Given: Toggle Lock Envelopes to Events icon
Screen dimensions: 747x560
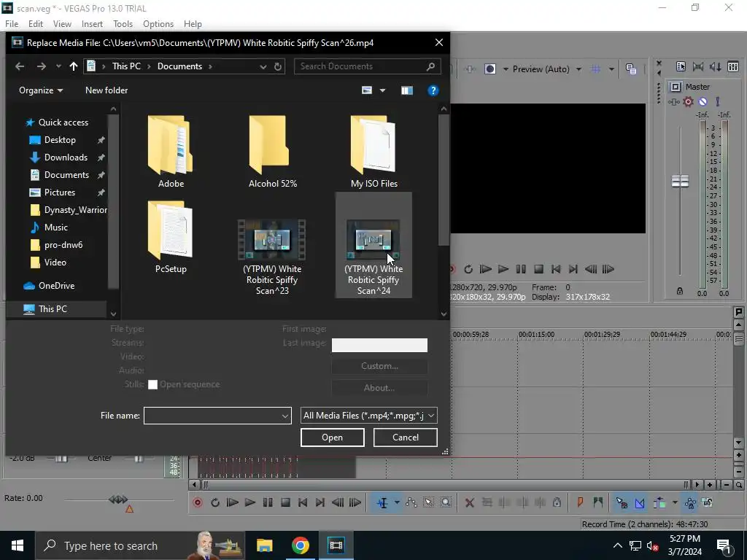Looking at the screenshot, I should [690, 502].
